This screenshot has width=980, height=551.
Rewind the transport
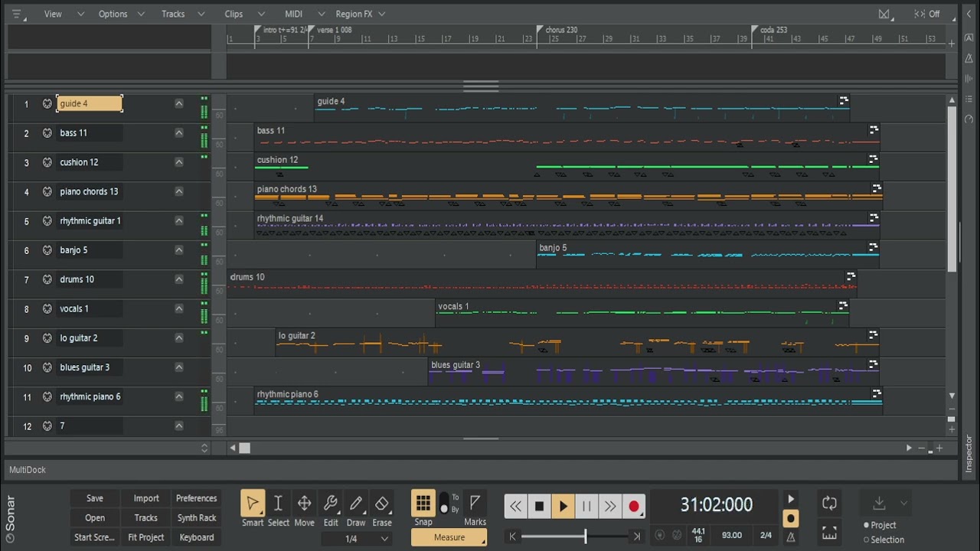coord(516,506)
